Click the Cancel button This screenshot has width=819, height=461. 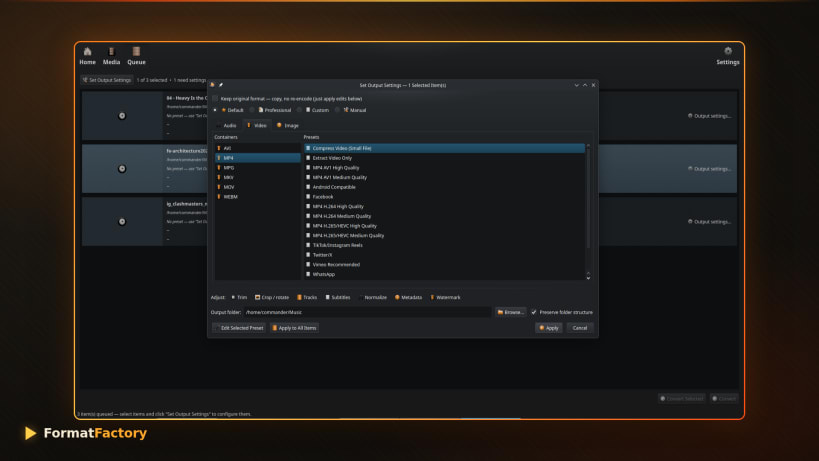580,328
